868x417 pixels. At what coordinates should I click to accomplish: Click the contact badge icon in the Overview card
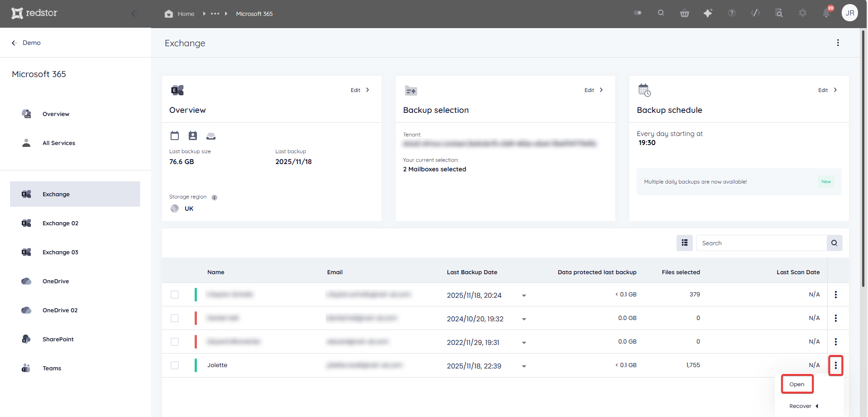193,136
